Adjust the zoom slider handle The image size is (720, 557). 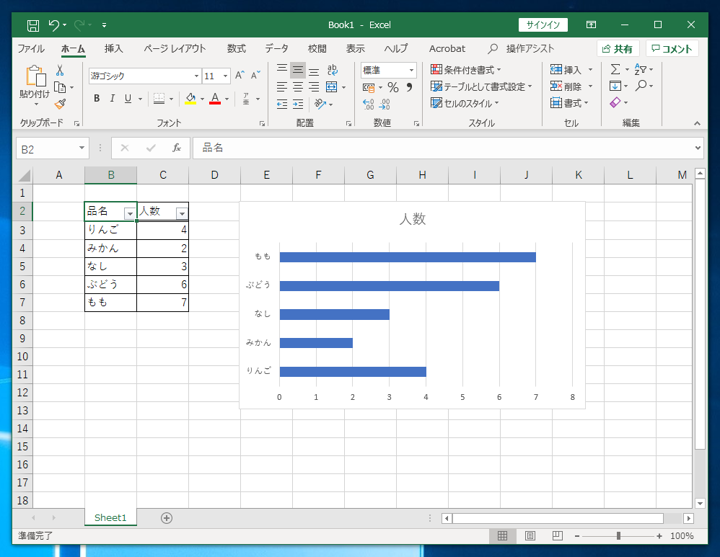[x=619, y=536]
